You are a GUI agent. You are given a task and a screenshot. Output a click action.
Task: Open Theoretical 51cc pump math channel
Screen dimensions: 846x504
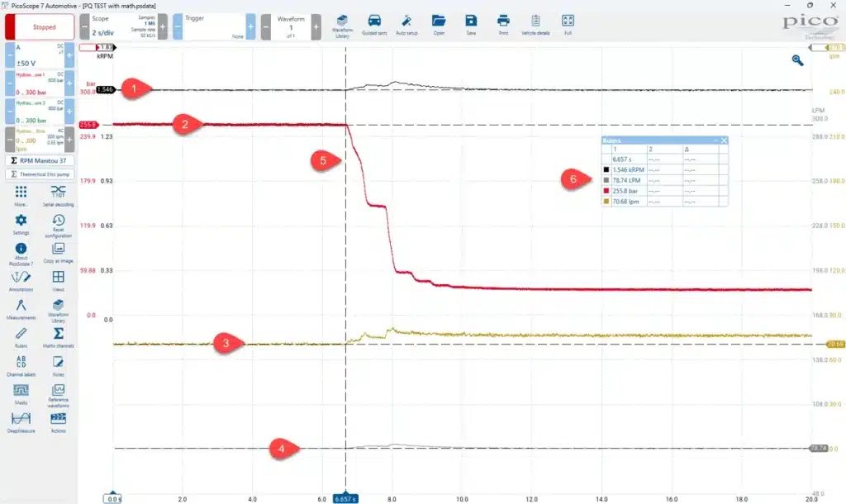tap(40, 174)
